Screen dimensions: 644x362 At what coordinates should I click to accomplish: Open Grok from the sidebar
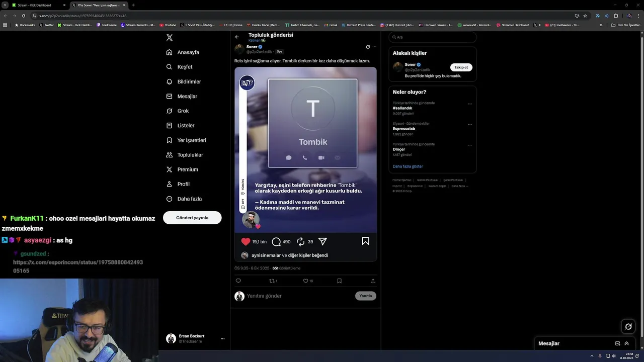(x=178, y=111)
